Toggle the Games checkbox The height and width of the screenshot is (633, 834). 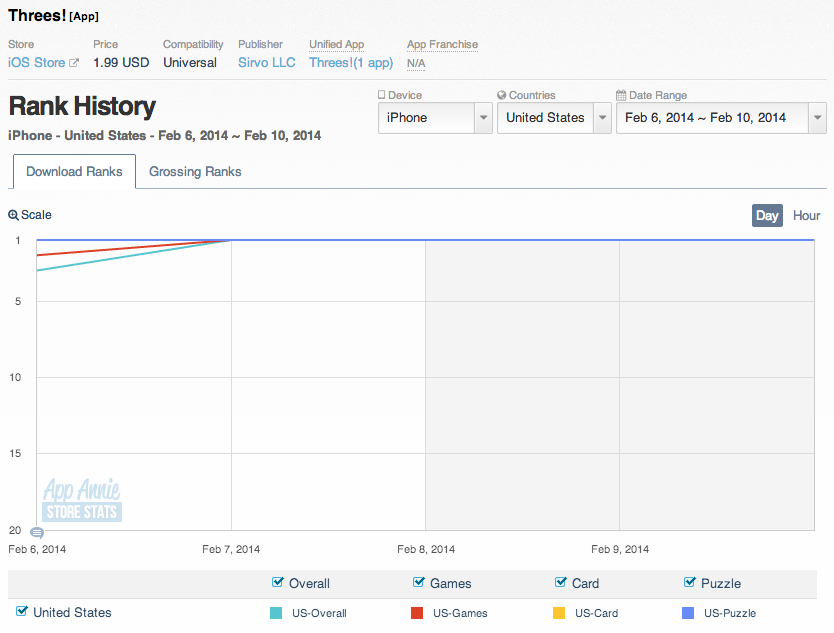click(419, 582)
